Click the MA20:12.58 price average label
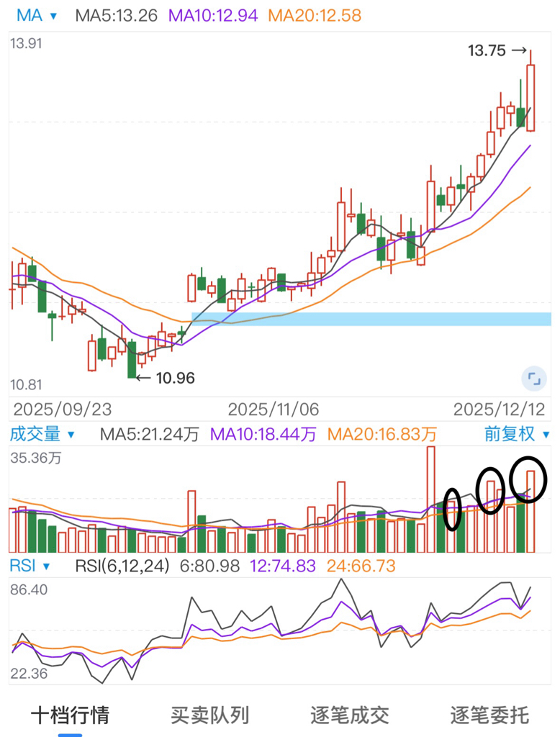 315,16
